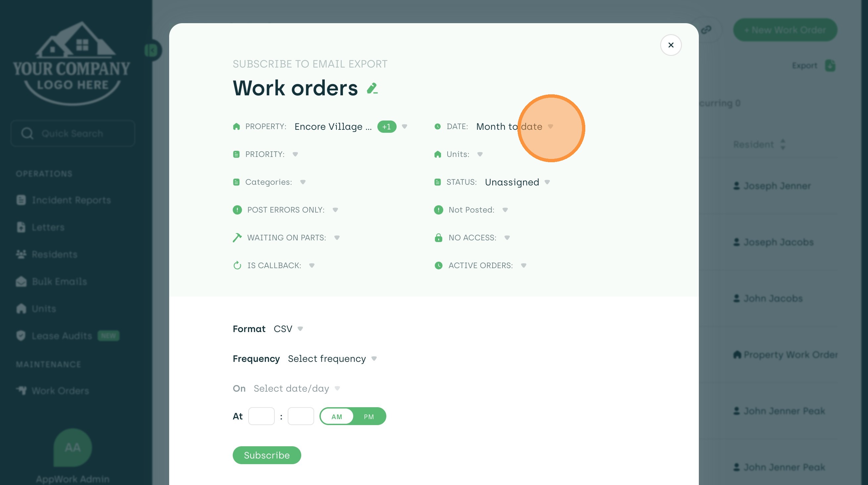Click the pencil edit icon beside Work orders

point(372,89)
